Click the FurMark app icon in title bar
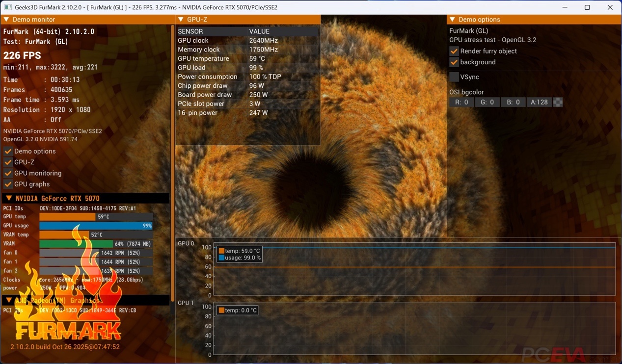622x364 pixels. coord(8,7)
